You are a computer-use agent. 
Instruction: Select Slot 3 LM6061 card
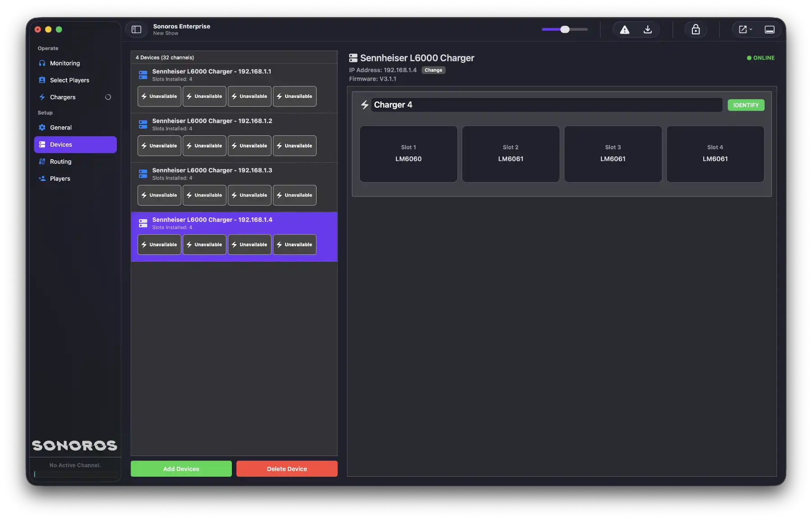tap(613, 154)
